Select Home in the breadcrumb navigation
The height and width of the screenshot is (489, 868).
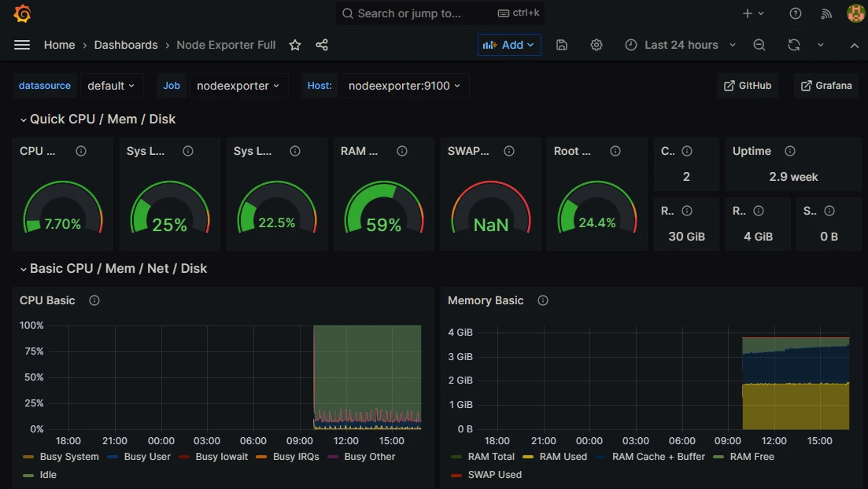pyautogui.click(x=59, y=45)
